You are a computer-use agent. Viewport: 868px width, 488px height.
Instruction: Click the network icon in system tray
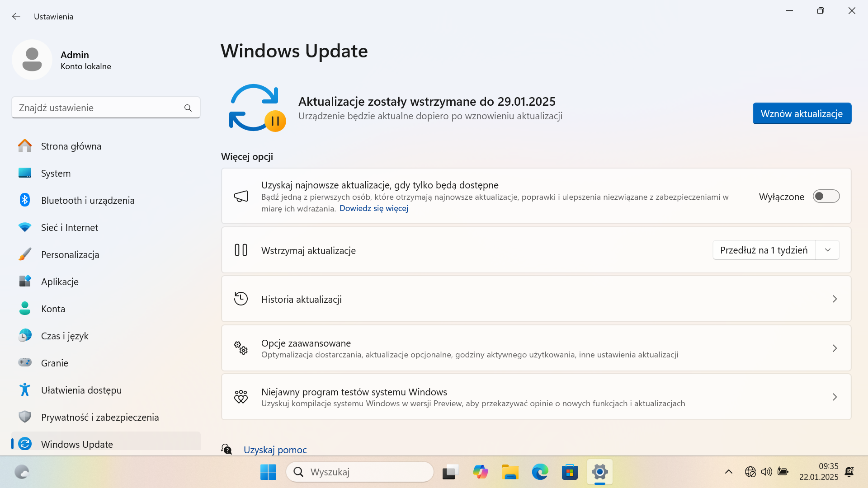(x=750, y=472)
